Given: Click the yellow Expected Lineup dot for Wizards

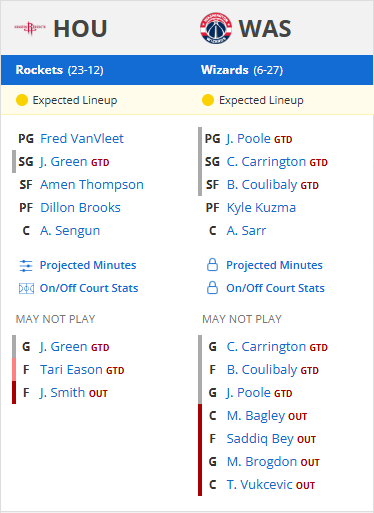Looking at the screenshot, I should tap(208, 100).
